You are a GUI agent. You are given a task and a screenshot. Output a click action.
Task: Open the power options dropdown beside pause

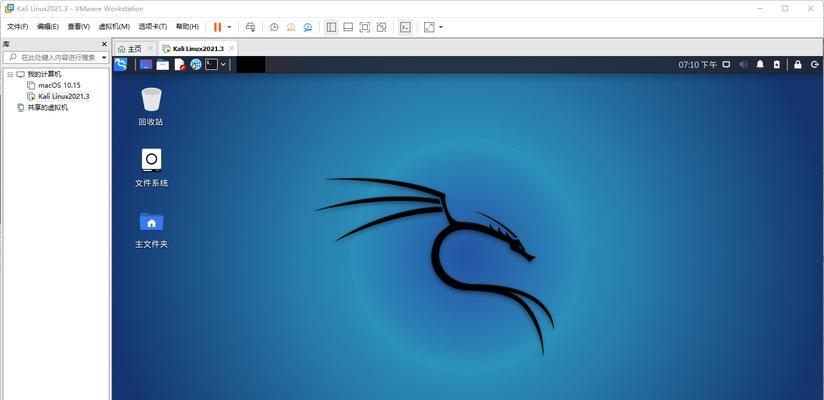pyautogui.click(x=229, y=27)
